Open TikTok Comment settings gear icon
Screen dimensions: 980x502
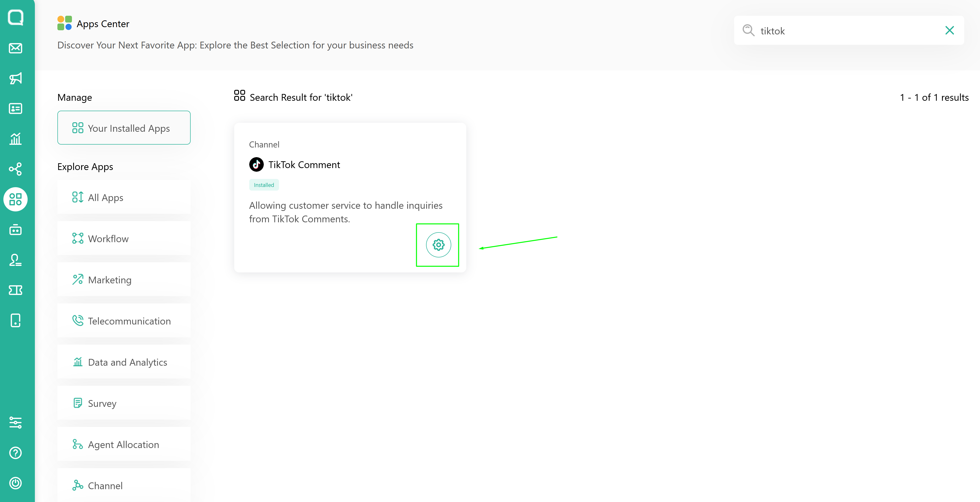(439, 245)
